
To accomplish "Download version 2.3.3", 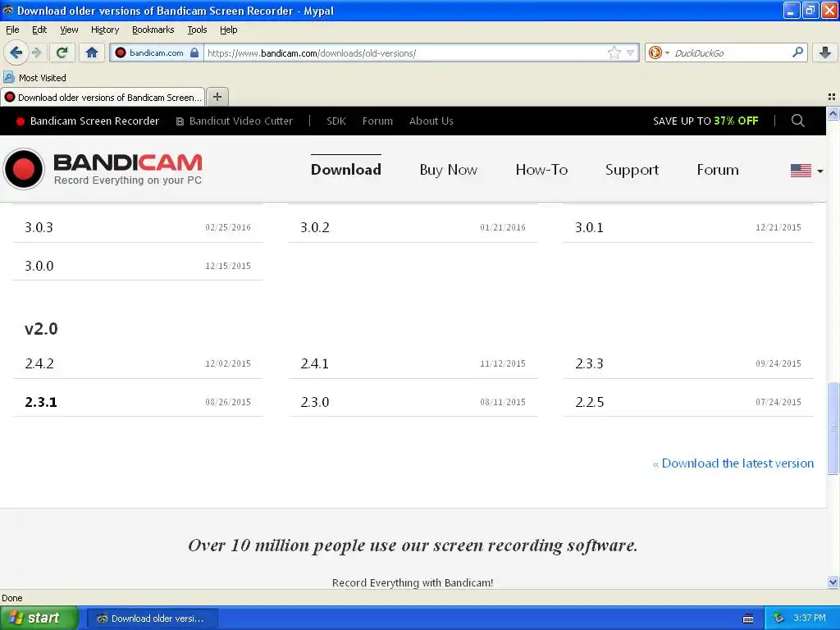I will (x=688, y=363).
